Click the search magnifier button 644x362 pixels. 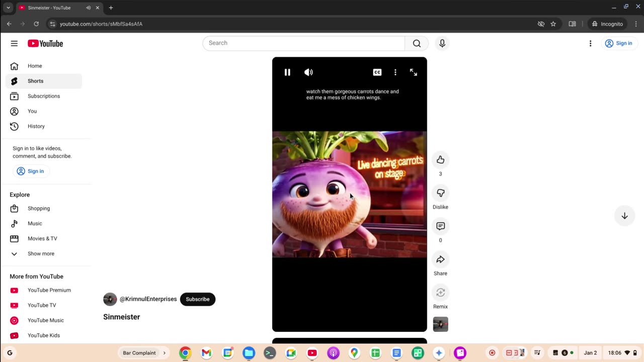(x=417, y=43)
